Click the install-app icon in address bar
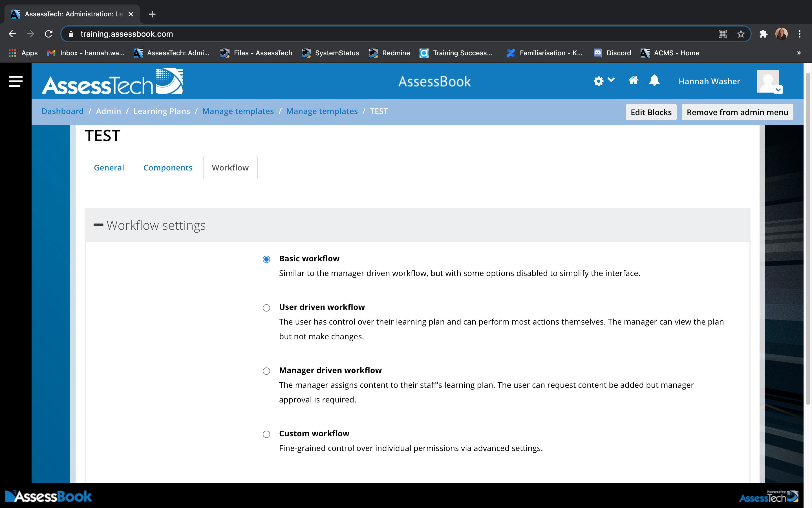Image resolution: width=812 pixels, height=508 pixels. click(722, 34)
